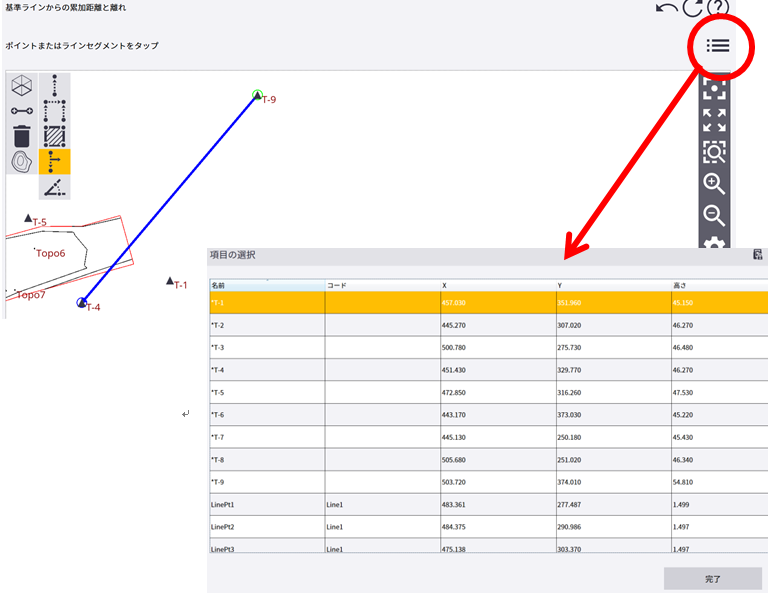The height and width of the screenshot is (595, 772).
Task: Click the 高さ column header
Action: coord(718,285)
